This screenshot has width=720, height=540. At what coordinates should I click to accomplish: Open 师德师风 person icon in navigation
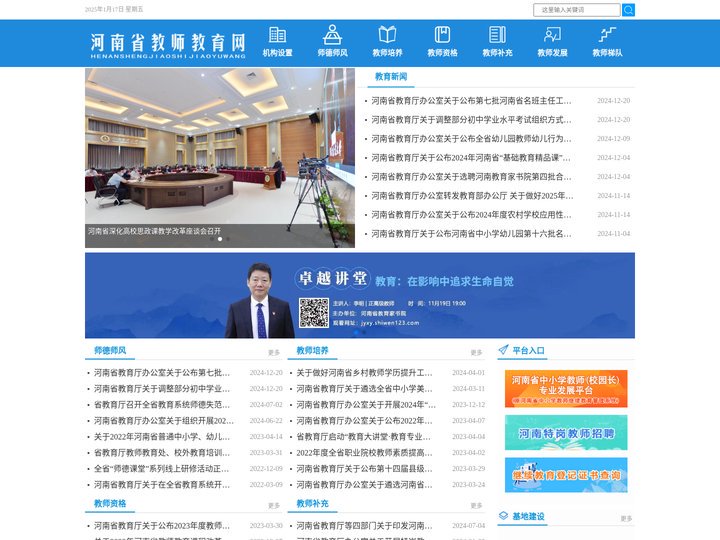(x=332, y=34)
